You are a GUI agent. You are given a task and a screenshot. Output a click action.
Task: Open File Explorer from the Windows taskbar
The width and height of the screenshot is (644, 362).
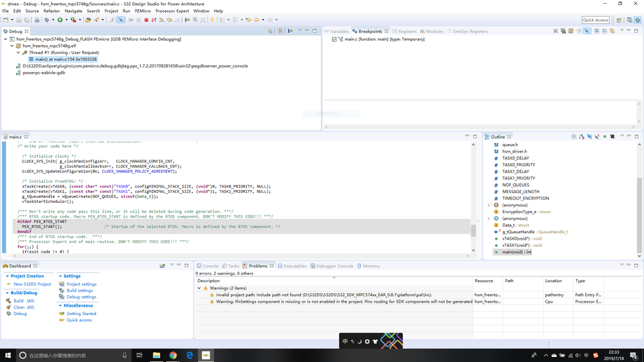coord(157,355)
